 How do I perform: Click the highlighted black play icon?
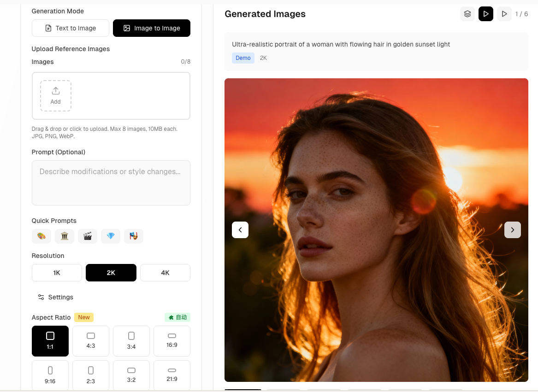point(485,13)
